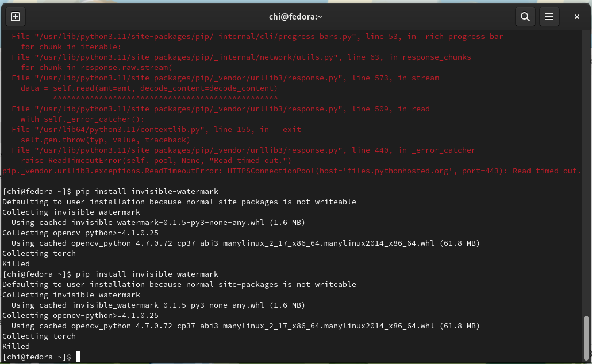The height and width of the screenshot is (364, 592).
Task: Open a new terminal tab
Action: (x=16, y=17)
